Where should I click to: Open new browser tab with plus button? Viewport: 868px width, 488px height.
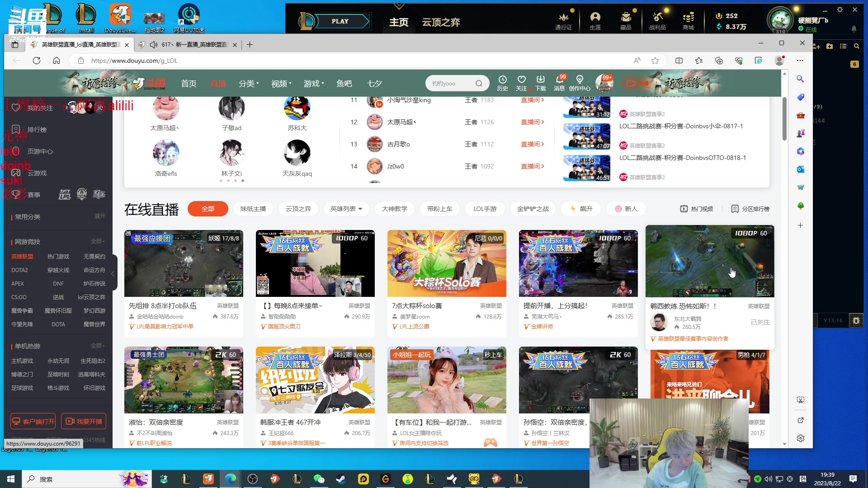[250, 44]
